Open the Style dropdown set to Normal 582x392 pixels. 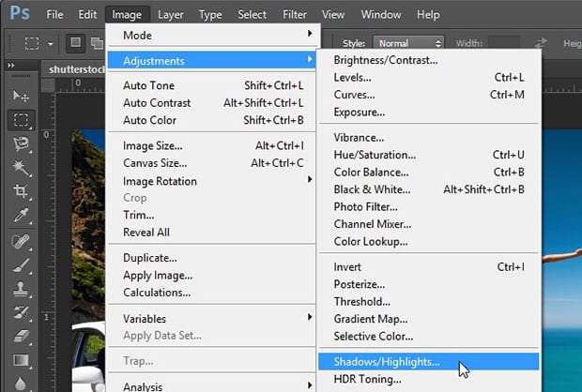(408, 43)
